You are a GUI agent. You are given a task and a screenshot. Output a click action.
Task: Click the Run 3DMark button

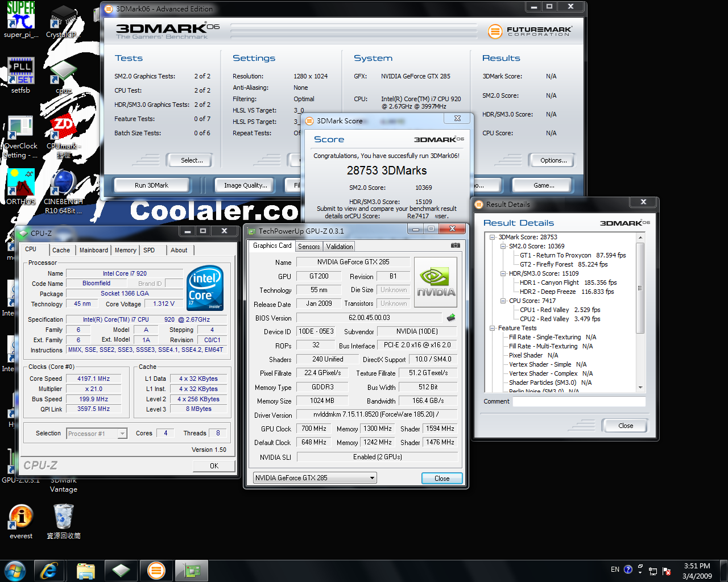pos(151,185)
